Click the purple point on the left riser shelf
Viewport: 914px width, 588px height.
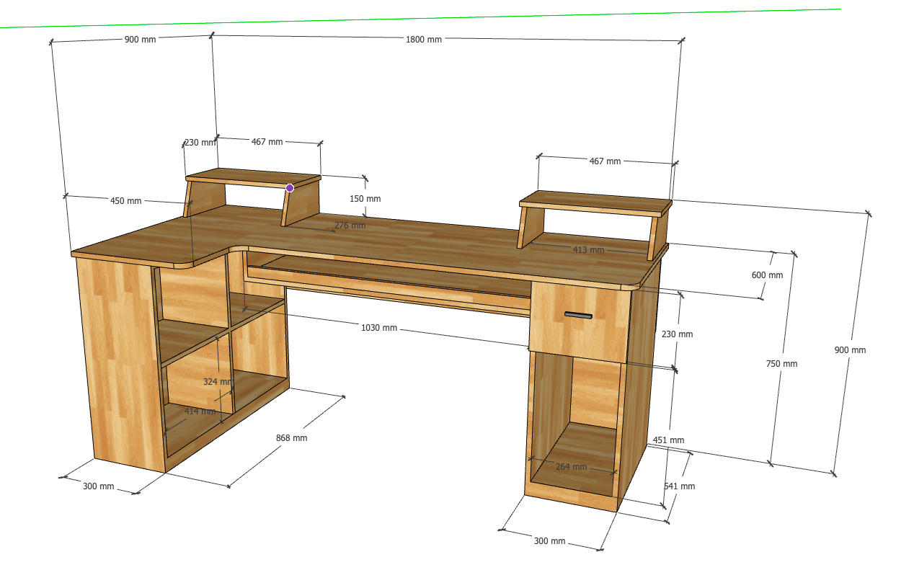coord(290,188)
